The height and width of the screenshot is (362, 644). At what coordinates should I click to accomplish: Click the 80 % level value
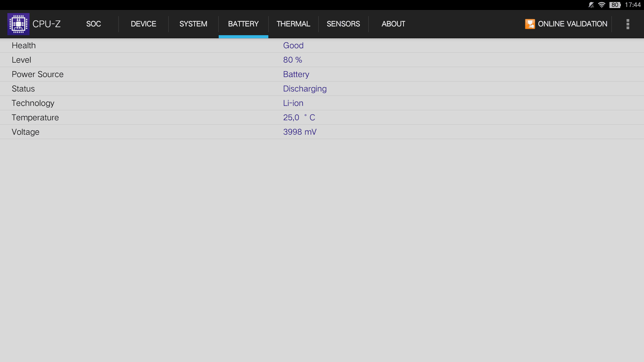(x=292, y=60)
